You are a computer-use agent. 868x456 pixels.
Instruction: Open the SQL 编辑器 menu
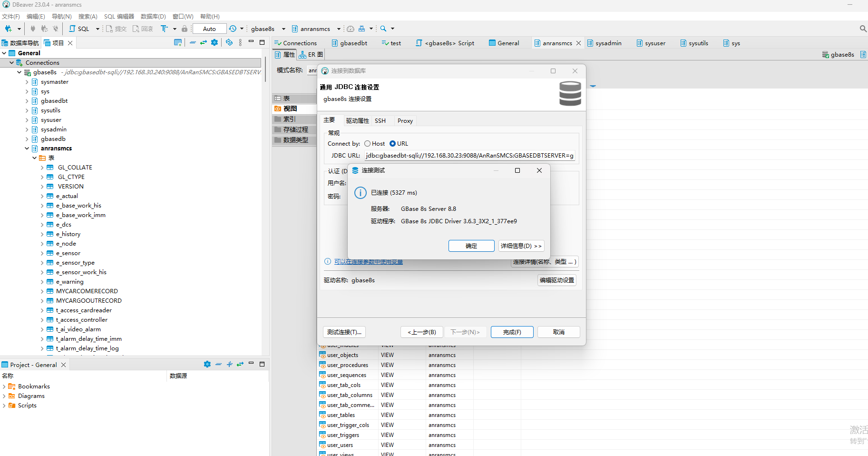point(119,17)
